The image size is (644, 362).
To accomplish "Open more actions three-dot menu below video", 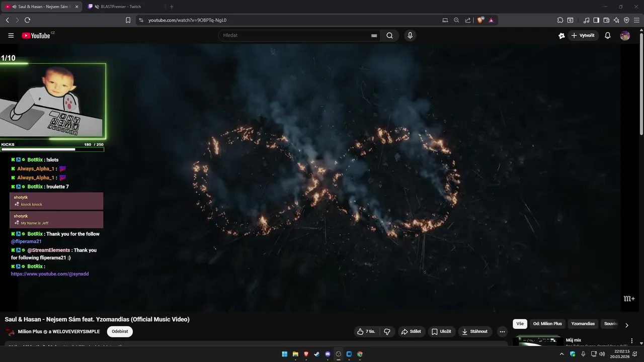I will pos(502,332).
